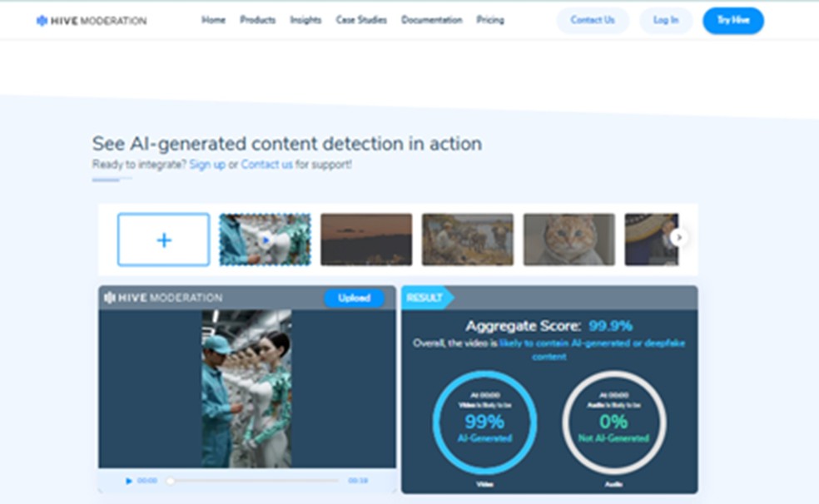Click the Hive Moderation logo in header

click(x=92, y=21)
